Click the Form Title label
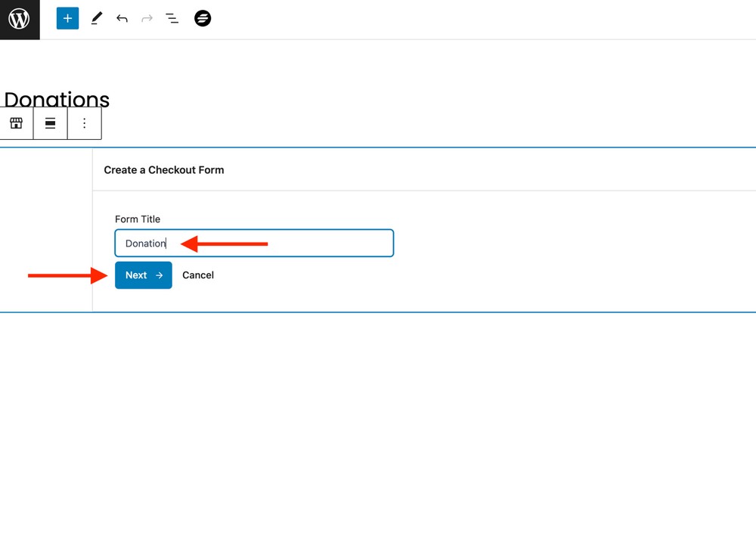Screen dimensions: 756x549 138,219
